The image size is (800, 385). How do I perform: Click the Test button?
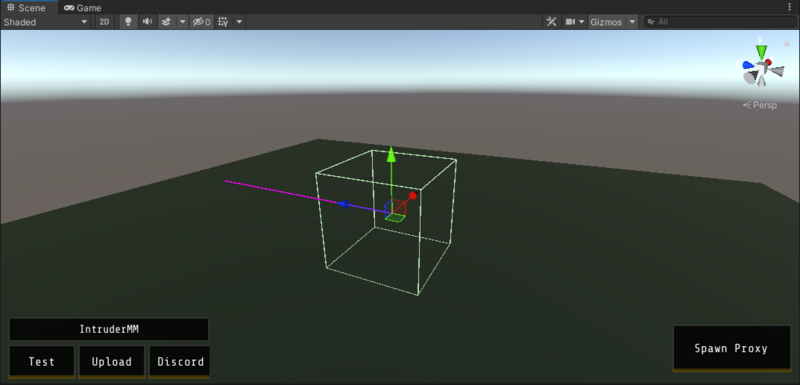point(42,362)
